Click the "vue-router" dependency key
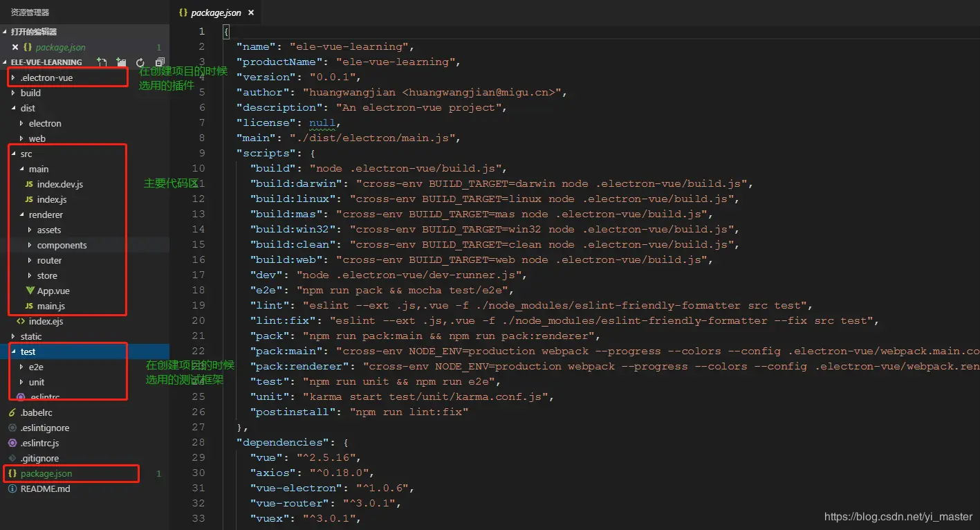Viewport: 980px width, 530px height. [289, 504]
